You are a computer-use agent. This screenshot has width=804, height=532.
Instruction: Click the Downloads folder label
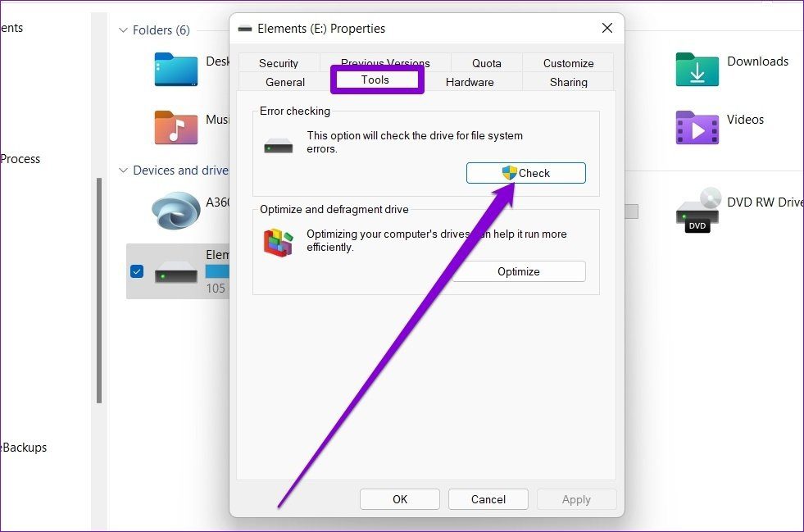click(x=757, y=61)
